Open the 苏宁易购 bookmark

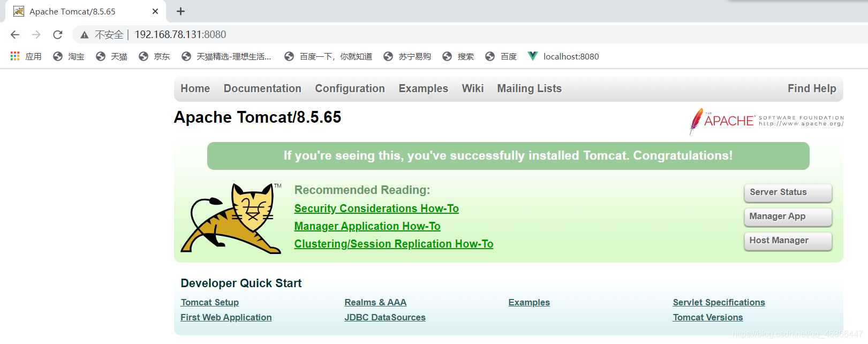pos(407,56)
